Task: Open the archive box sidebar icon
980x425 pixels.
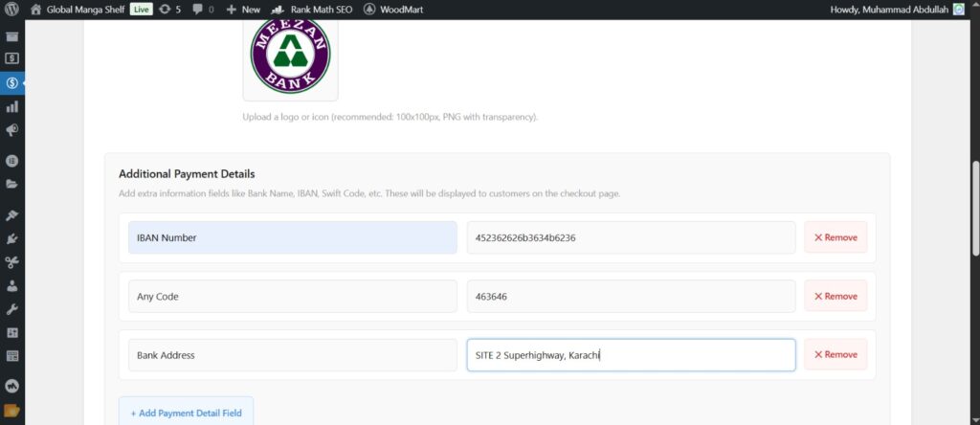Action: 11,36
